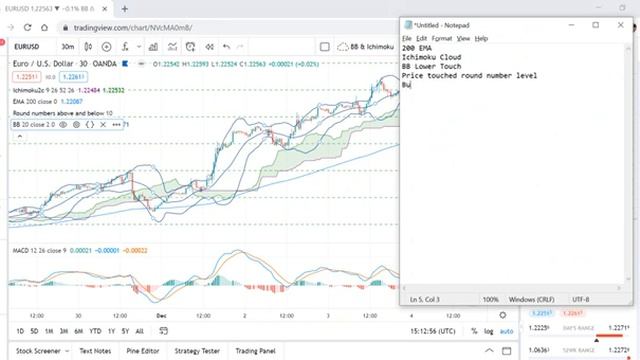Open the 30m timeframe selector

click(68, 47)
